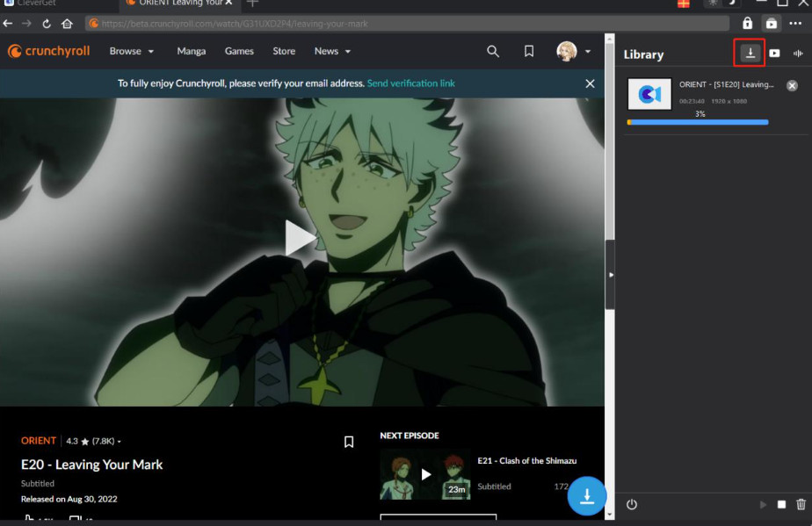Play the video with center play button
812x526 pixels.
(301, 238)
